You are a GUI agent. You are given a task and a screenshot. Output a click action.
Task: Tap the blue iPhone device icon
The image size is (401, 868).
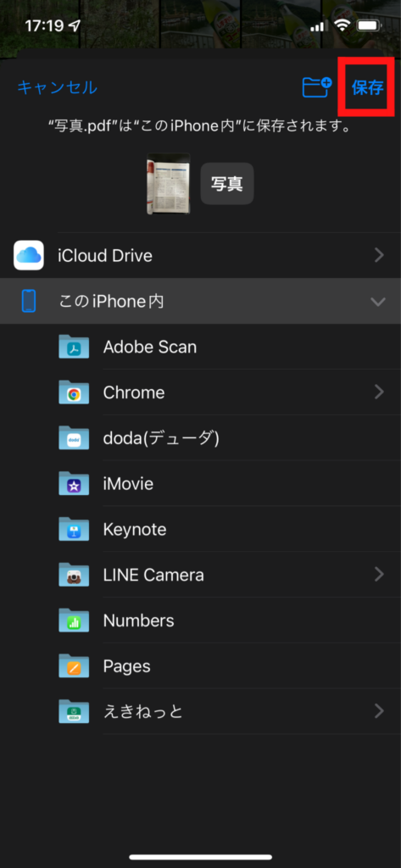(28, 301)
